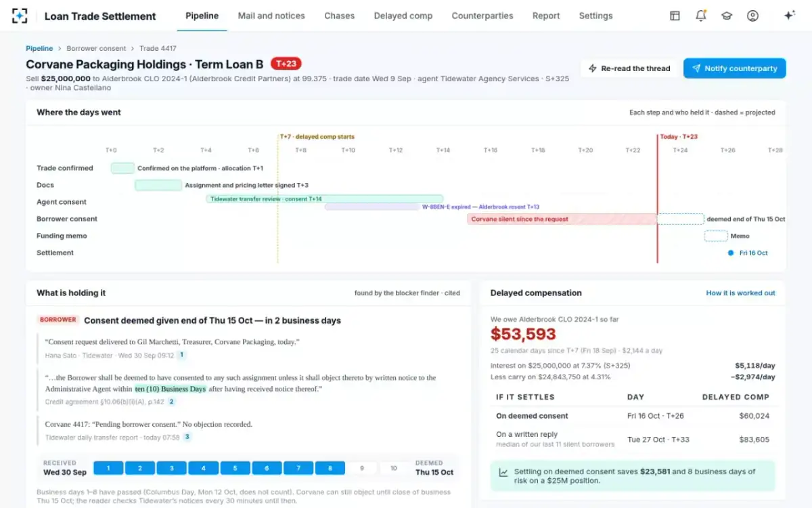Select business day 3 chip
The height and width of the screenshot is (508, 812).
point(171,468)
